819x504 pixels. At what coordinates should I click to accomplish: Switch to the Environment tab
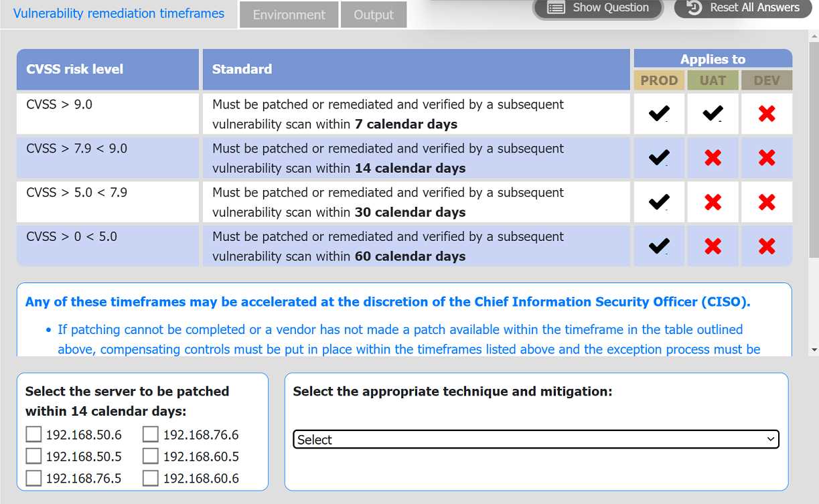tap(289, 14)
